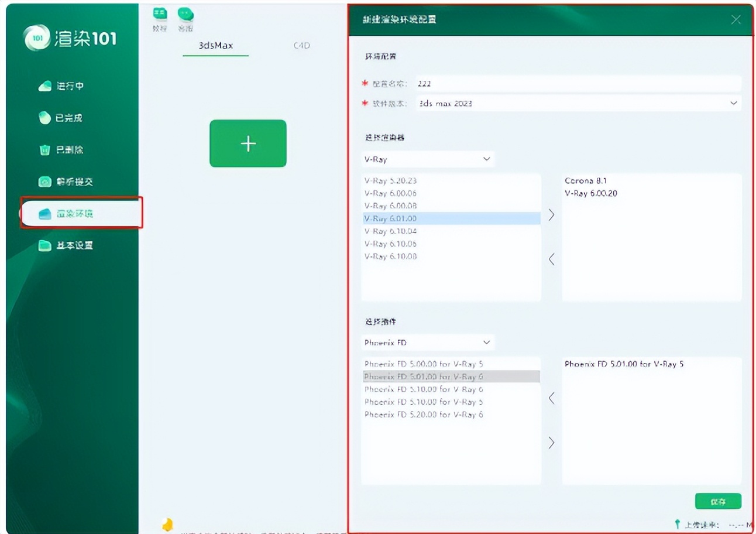Viewport: 756px width, 534px height.
Task: Pick V-Ray 6.10.04 from the renderer list
Action: click(x=451, y=231)
